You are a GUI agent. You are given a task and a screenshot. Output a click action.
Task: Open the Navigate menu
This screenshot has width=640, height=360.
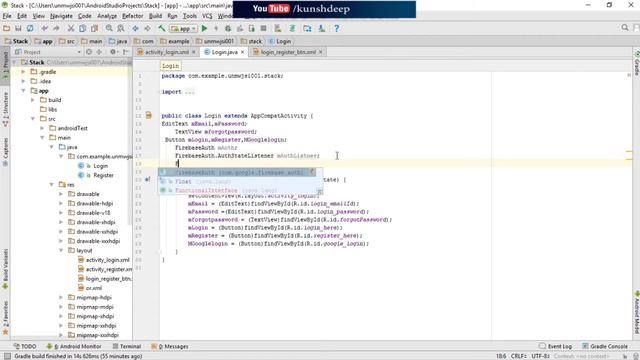click(x=61, y=16)
